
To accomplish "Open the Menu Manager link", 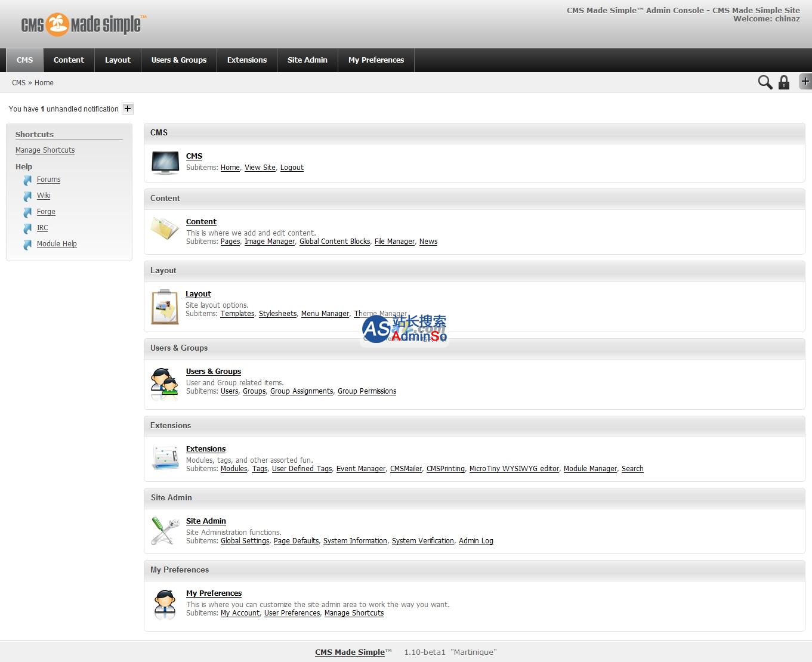I will pyautogui.click(x=325, y=314).
